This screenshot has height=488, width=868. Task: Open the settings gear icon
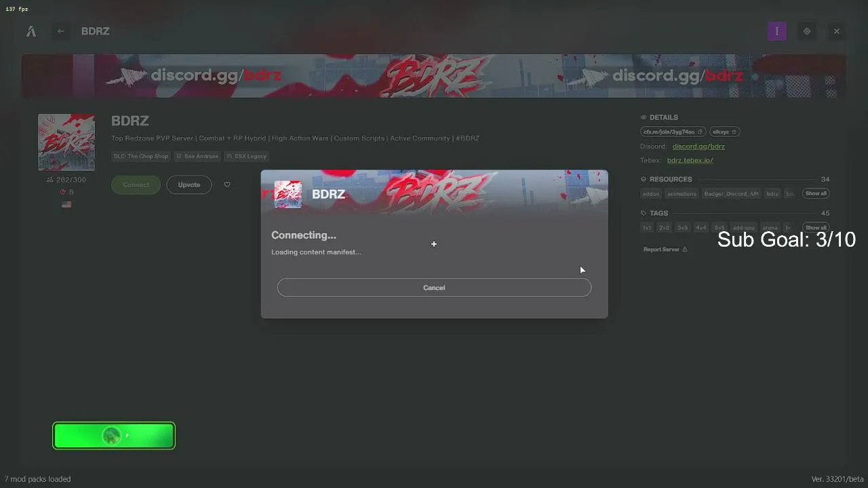[x=807, y=31]
